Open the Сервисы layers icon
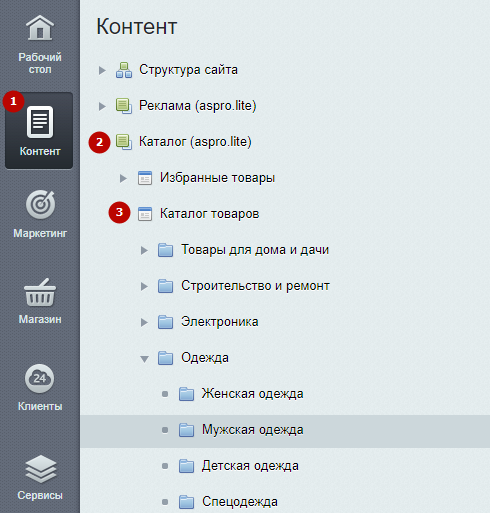The width and height of the screenshot is (490, 513). pos(40,469)
